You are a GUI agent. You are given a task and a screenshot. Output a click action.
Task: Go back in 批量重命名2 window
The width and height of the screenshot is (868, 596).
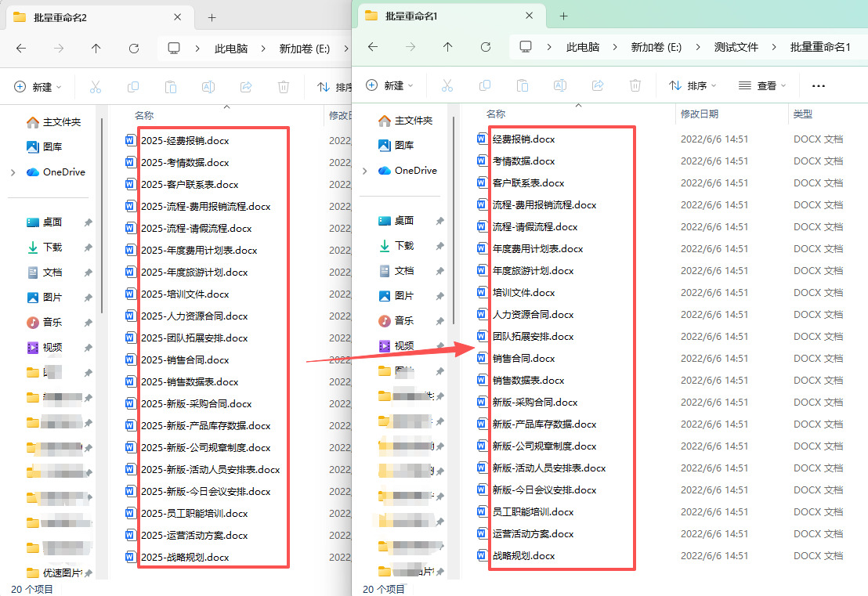pos(21,49)
